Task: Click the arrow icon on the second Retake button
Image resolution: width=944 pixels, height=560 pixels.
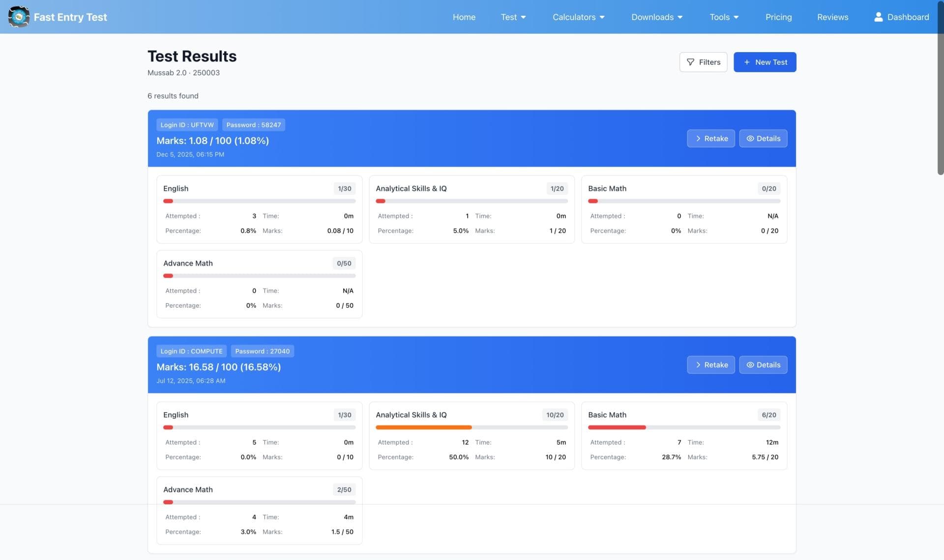Action: (x=698, y=364)
